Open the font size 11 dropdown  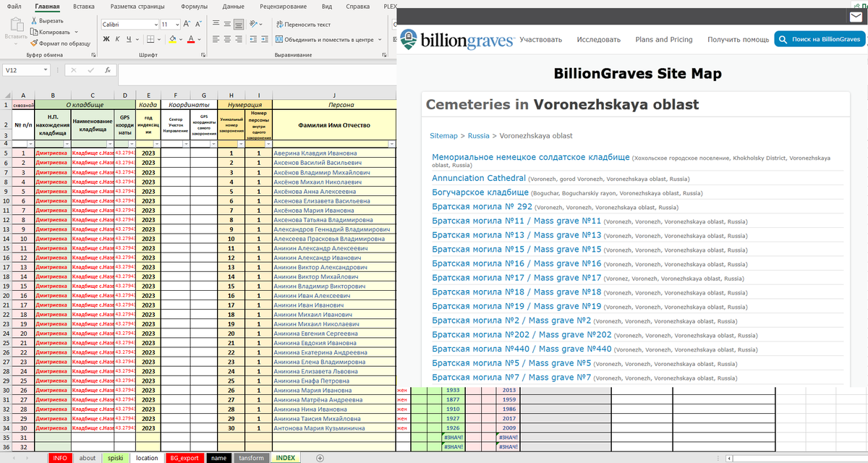pyautogui.click(x=176, y=24)
